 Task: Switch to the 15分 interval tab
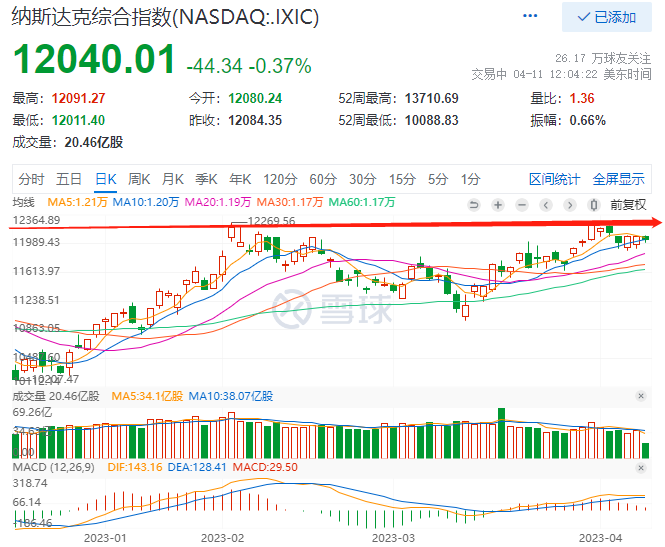tap(402, 179)
